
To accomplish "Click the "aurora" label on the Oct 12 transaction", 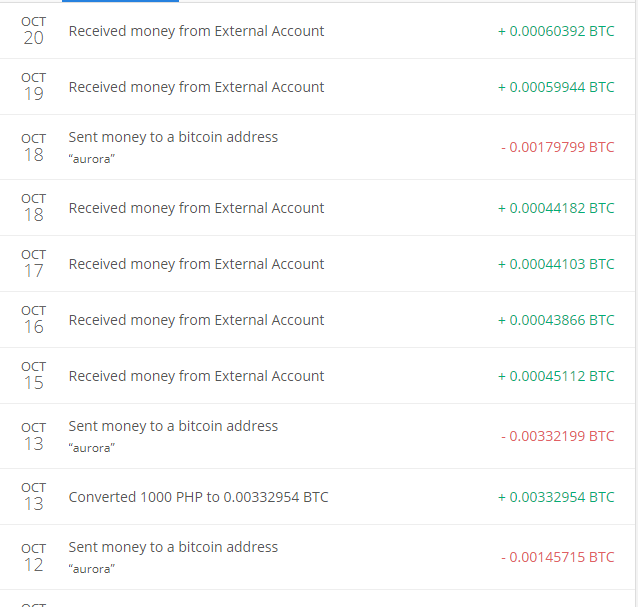I will [x=91, y=569].
